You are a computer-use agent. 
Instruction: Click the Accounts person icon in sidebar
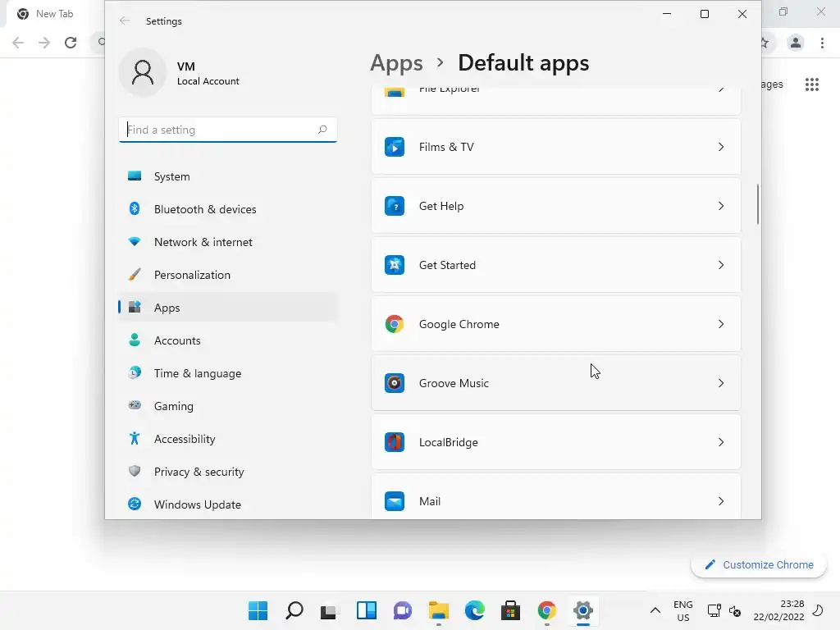(135, 340)
